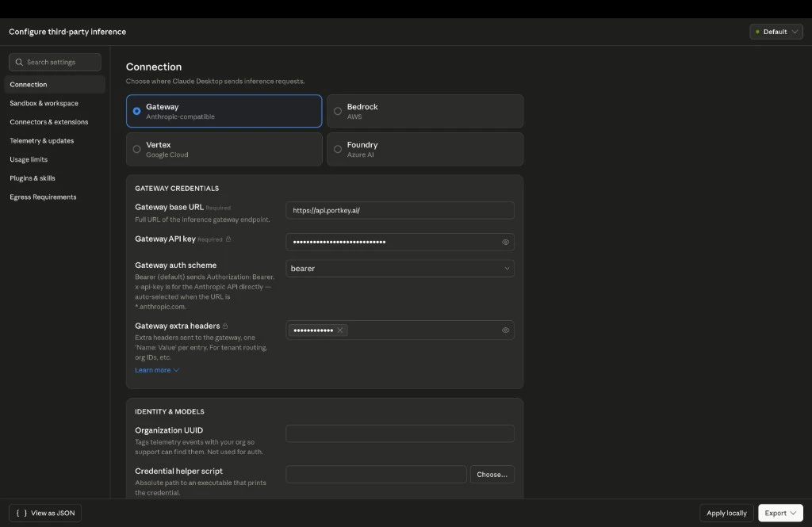Click the braces icon in View as JSON

click(21, 513)
